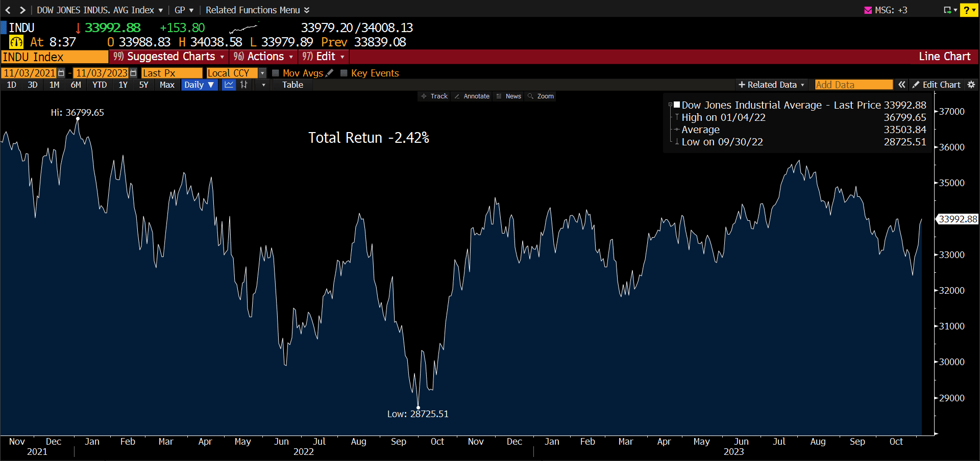Select the 1D range tab

click(x=11, y=85)
